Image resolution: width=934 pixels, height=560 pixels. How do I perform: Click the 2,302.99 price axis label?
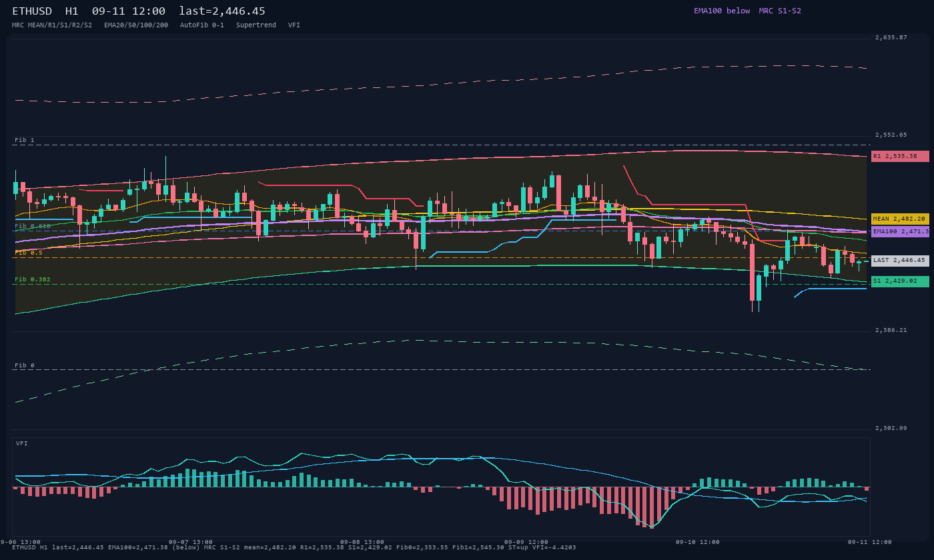point(891,428)
